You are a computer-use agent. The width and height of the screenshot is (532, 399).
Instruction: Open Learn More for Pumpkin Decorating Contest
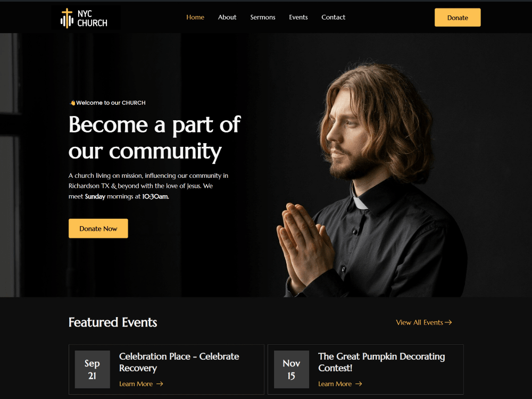pos(340,384)
